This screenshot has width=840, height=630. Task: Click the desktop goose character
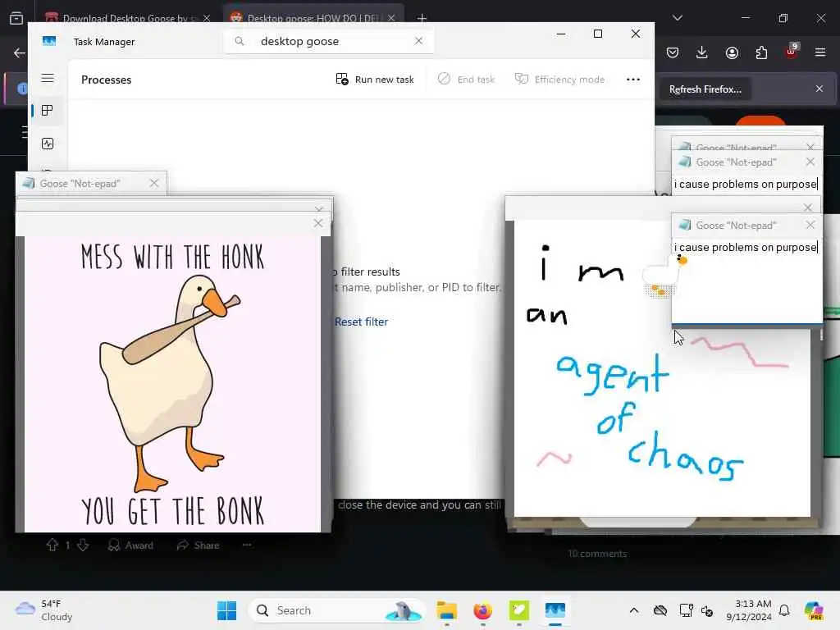click(664, 276)
